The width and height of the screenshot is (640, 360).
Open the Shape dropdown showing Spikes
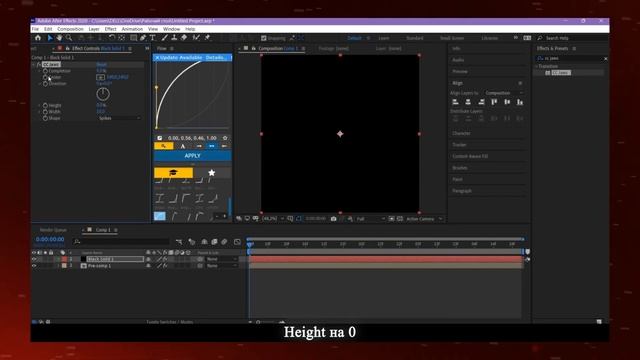[119, 118]
